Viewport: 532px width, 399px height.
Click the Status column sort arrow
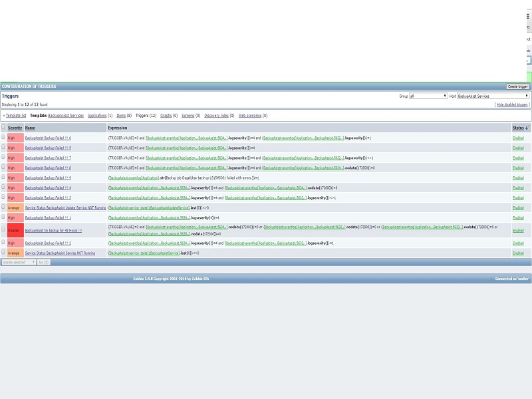pos(527,128)
